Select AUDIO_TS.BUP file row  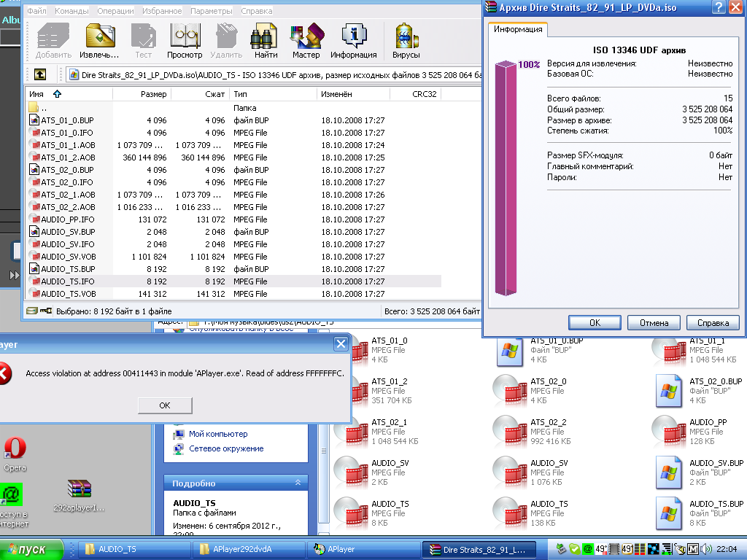[233, 269]
